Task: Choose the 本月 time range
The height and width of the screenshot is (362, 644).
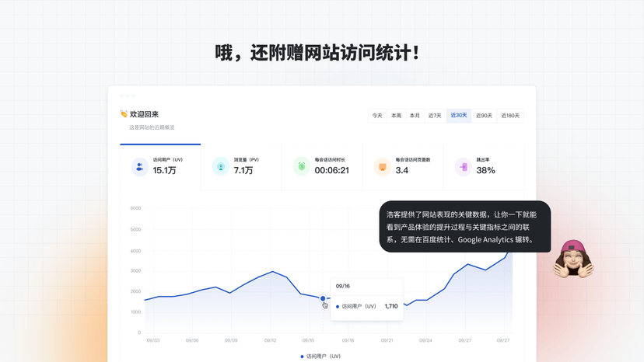Action: pyautogui.click(x=415, y=116)
